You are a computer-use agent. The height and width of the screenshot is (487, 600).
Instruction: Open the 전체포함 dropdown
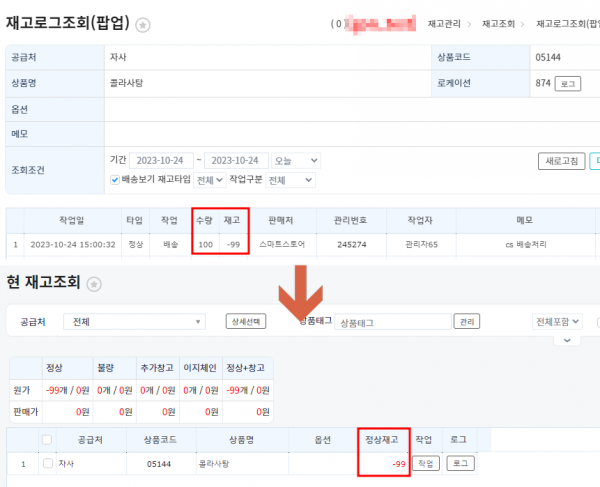(x=557, y=323)
